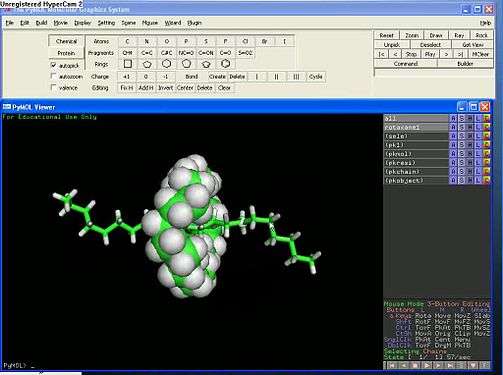Open the Wizard menu
The image size is (503, 375).
173,23
